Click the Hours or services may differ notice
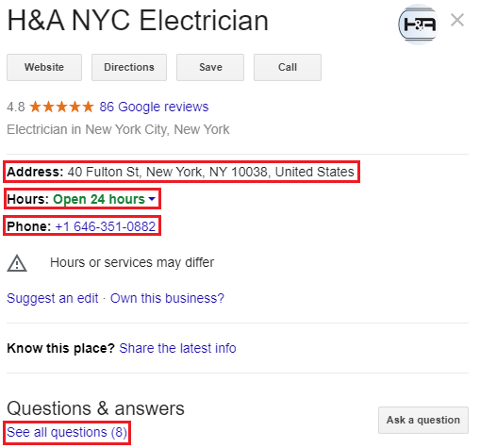This screenshot has width=480, height=448. pyautogui.click(x=132, y=262)
